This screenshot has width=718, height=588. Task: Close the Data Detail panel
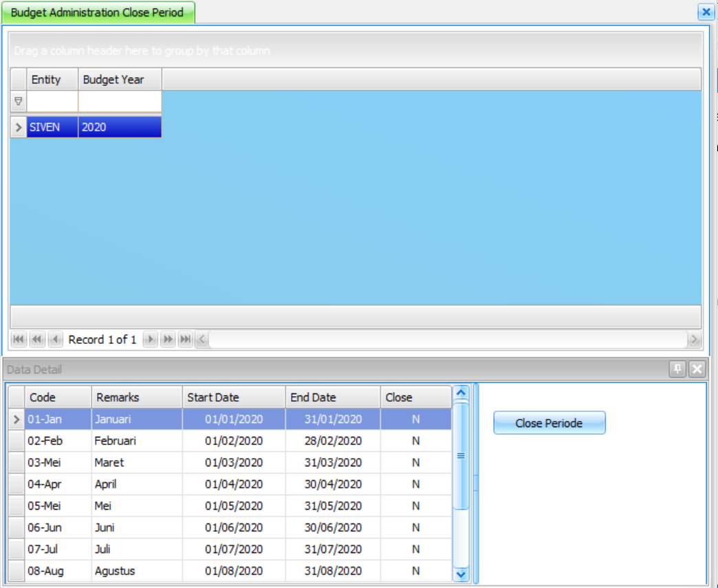697,369
